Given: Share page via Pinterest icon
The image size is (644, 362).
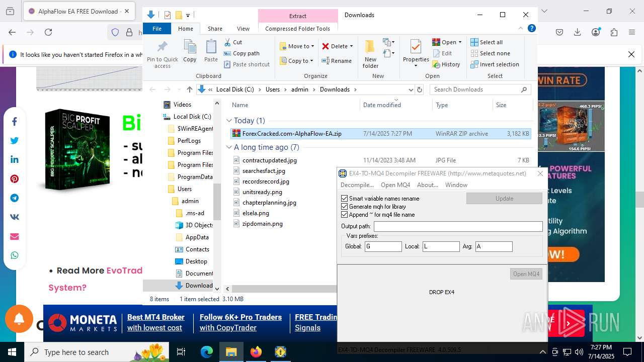Looking at the screenshot, I should pyautogui.click(x=15, y=179).
